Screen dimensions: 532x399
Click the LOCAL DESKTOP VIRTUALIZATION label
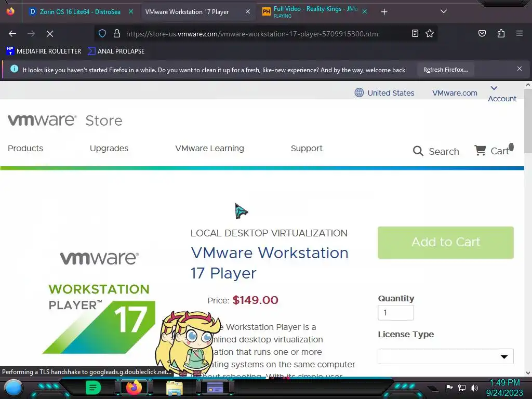[269, 233]
